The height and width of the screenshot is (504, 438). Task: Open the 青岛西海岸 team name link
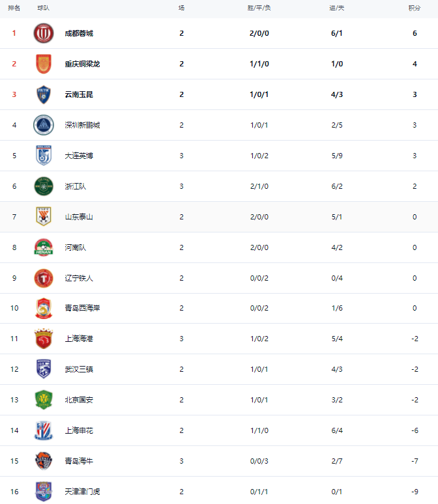pos(82,308)
